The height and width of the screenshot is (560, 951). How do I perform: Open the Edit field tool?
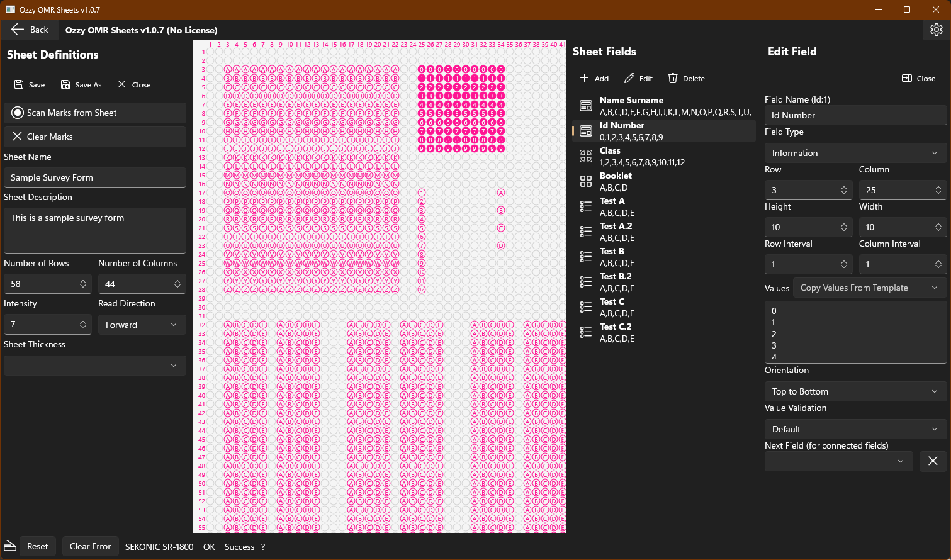pyautogui.click(x=638, y=78)
